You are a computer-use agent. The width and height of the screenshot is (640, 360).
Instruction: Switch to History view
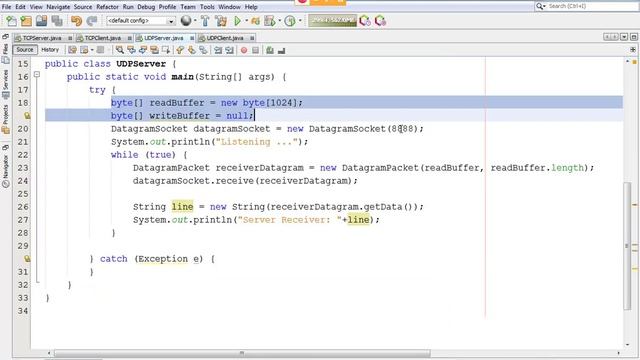(50, 49)
